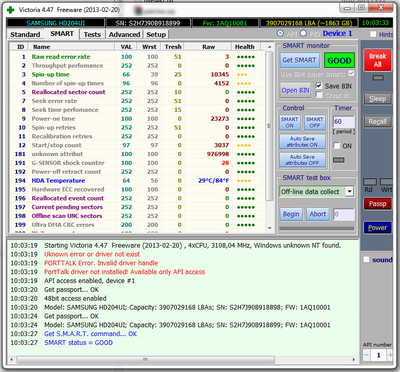Click SMART table scroll down arrow
400x372 pixels.
click(269, 229)
